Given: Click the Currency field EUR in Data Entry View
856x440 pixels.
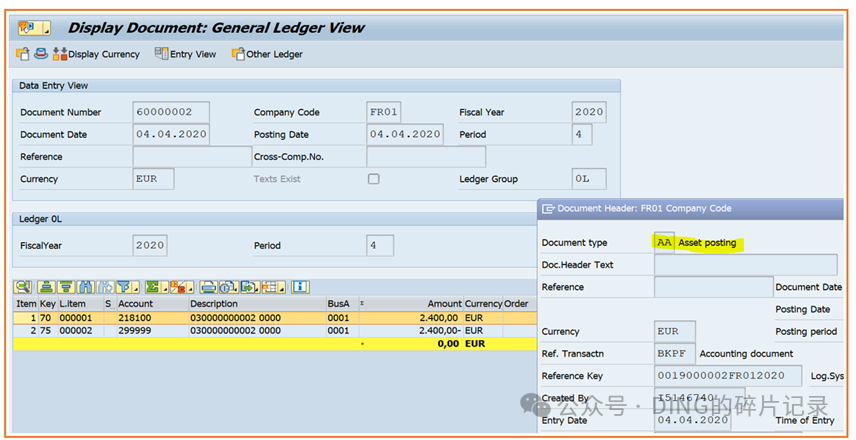Looking at the screenshot, I should tap(153, 179).
